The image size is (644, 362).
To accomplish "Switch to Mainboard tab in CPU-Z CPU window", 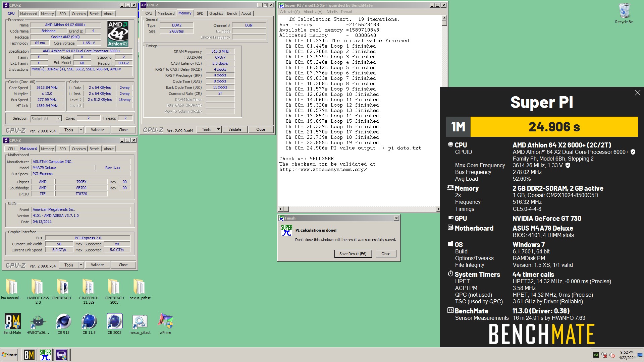I will pyautogui.click(x=29, y=14).
